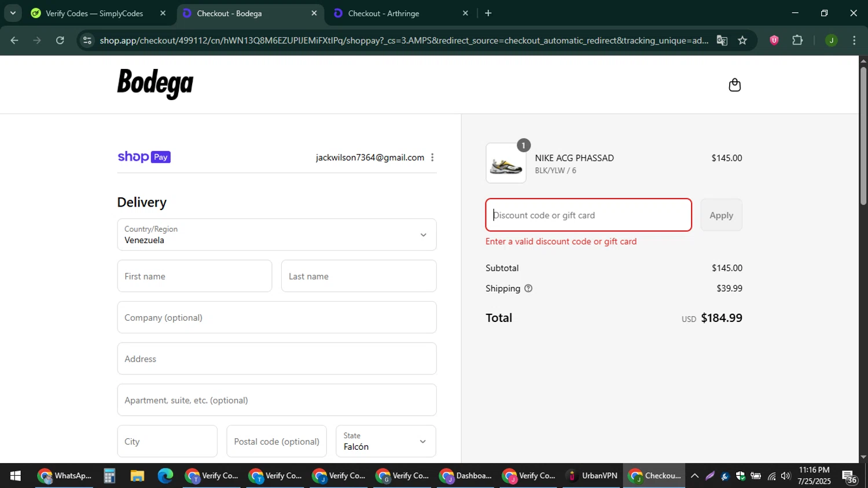
Task: Open UrbanVPN from the taskbar
Action: (x=591, y=476)
